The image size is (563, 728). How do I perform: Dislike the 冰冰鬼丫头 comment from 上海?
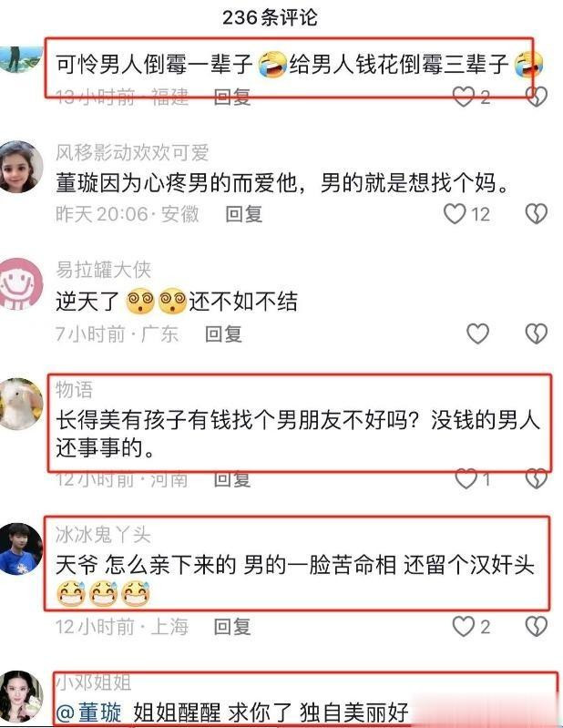(x=536, y=626)
